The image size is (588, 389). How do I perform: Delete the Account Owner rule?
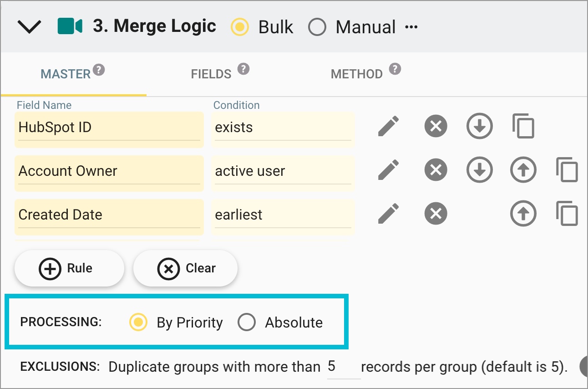tap(435, 170)
